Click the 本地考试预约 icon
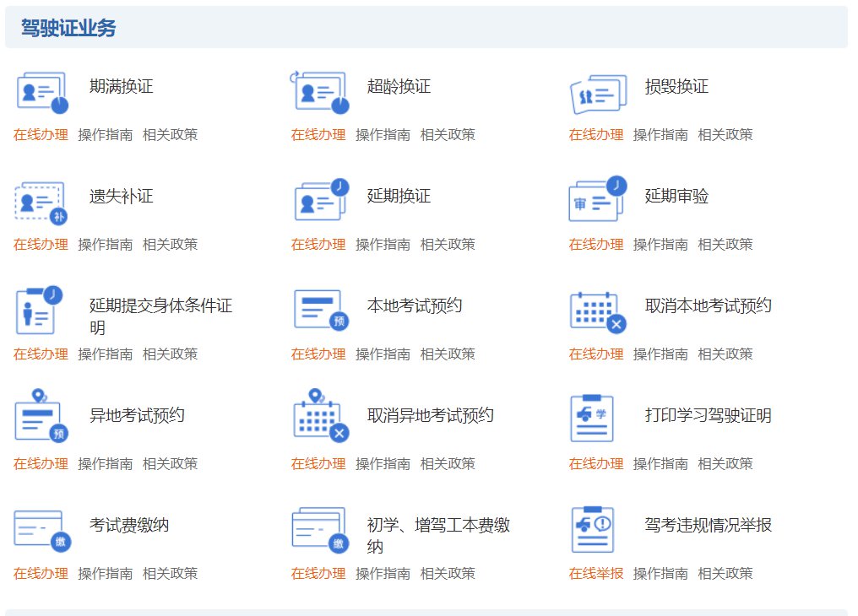 321,310
